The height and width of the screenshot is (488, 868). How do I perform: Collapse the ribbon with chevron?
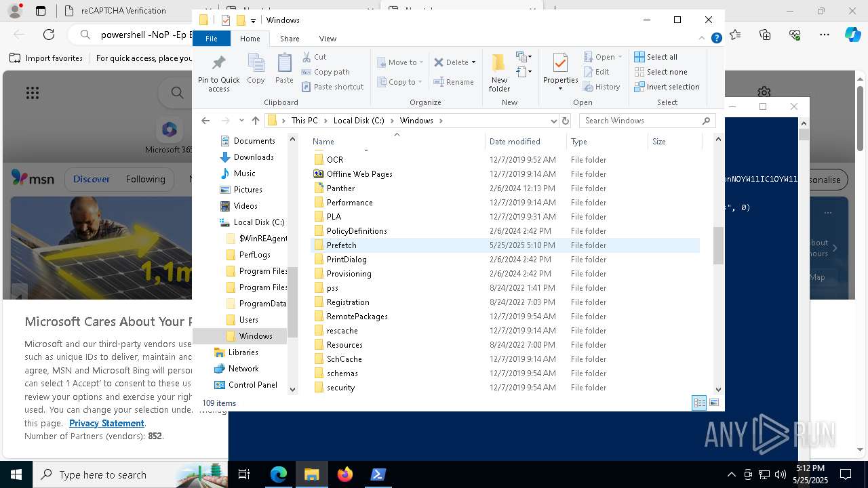click(x=703, y=39)
